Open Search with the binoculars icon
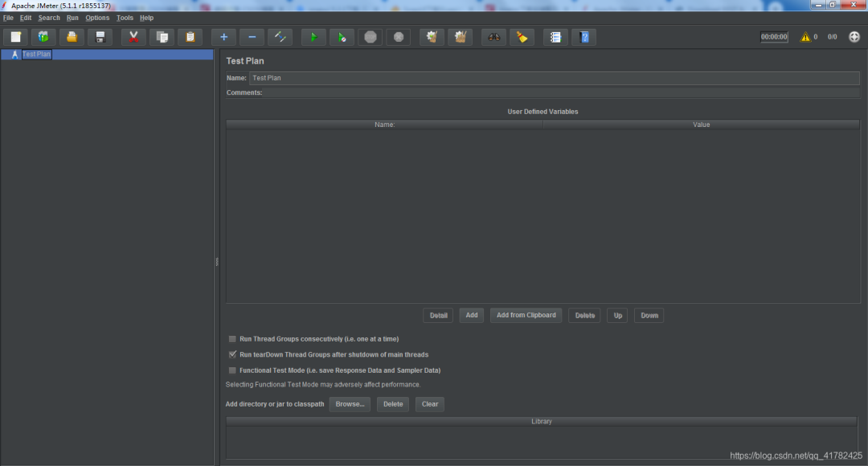 point(493,37)
